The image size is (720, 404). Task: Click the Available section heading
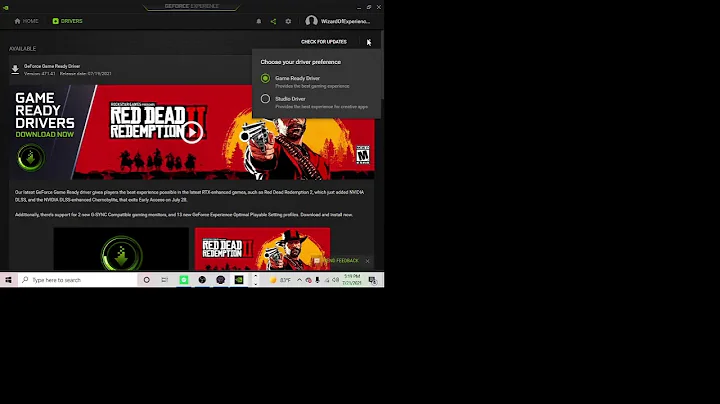click(22, 49)
